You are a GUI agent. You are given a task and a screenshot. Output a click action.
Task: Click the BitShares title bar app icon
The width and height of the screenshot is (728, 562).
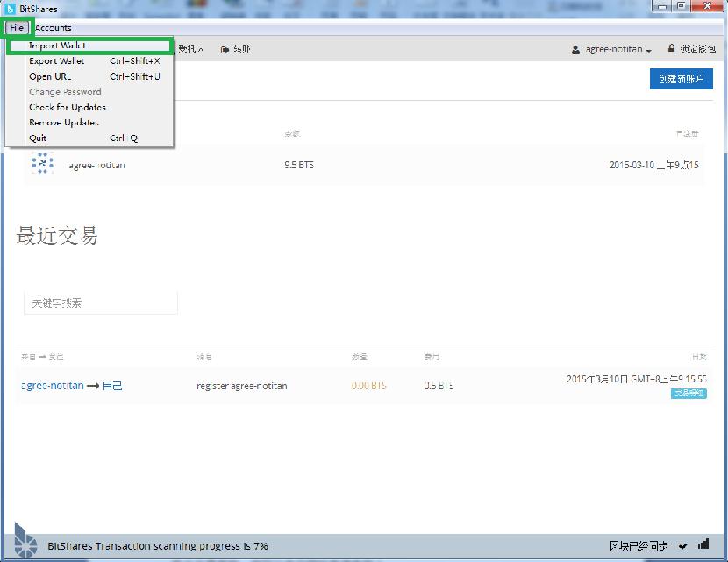click(x=10, y=8)
